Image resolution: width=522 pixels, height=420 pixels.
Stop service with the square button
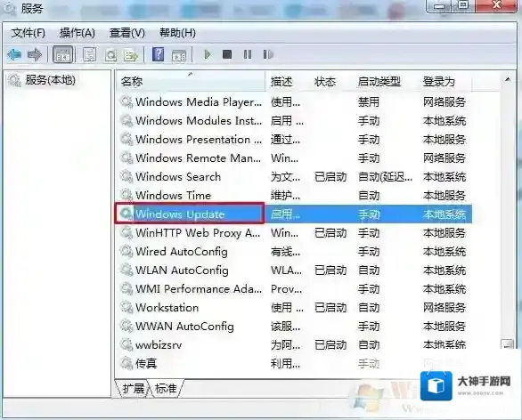tap(227, 54)
